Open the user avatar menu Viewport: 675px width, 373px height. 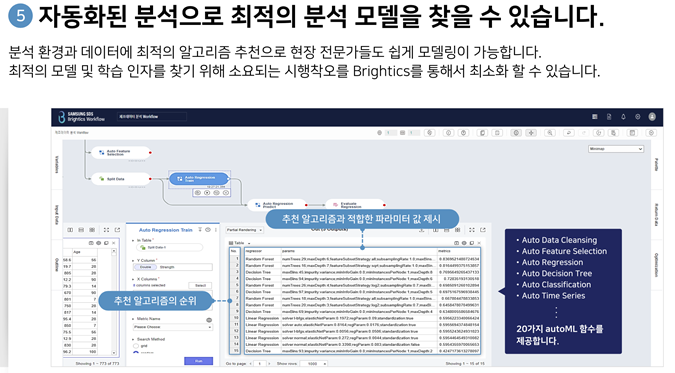coord(652,117)
